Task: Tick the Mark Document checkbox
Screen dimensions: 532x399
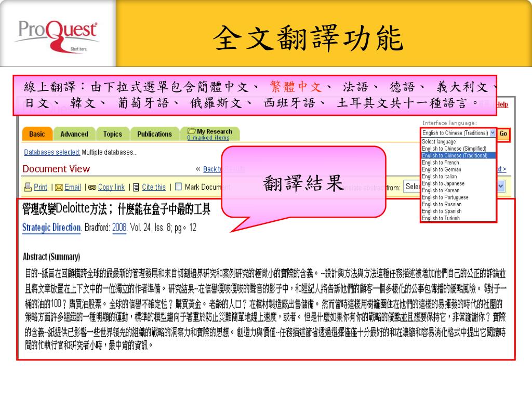Action: pos(178,187)
